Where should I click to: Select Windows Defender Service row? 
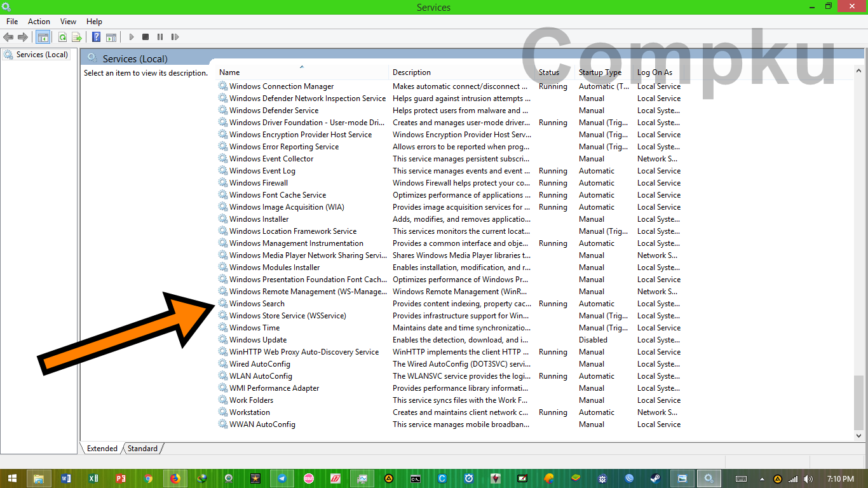coord(449,111)
